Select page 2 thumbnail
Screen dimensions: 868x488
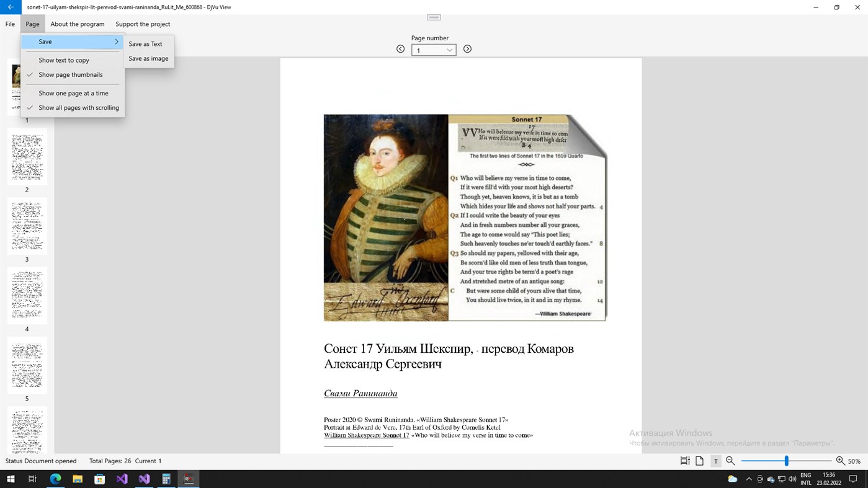27,156
